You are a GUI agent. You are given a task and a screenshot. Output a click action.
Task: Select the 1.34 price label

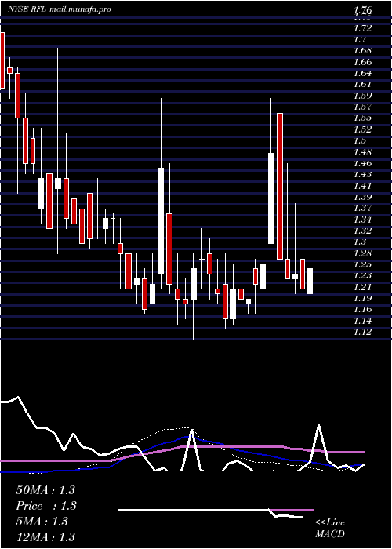point(362,220)
